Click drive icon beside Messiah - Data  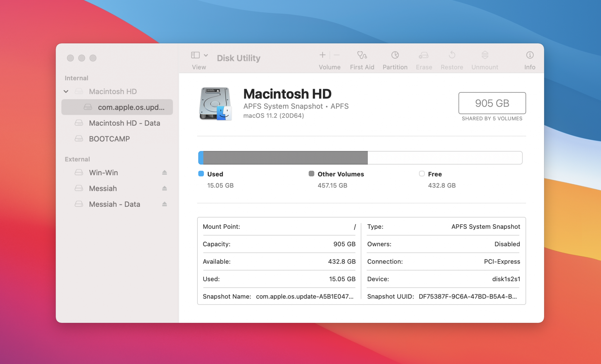tap(79, 204)
